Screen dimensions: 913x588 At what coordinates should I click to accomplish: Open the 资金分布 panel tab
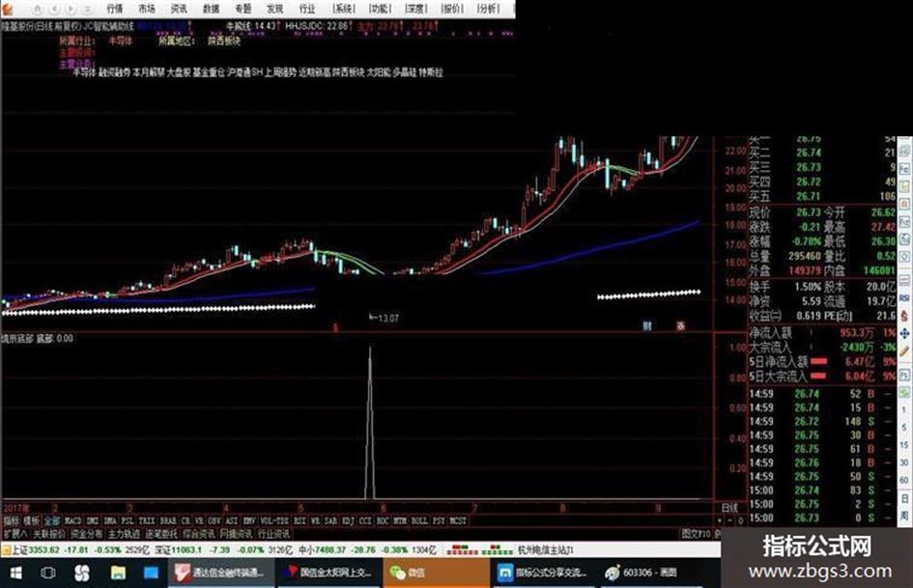86,533
